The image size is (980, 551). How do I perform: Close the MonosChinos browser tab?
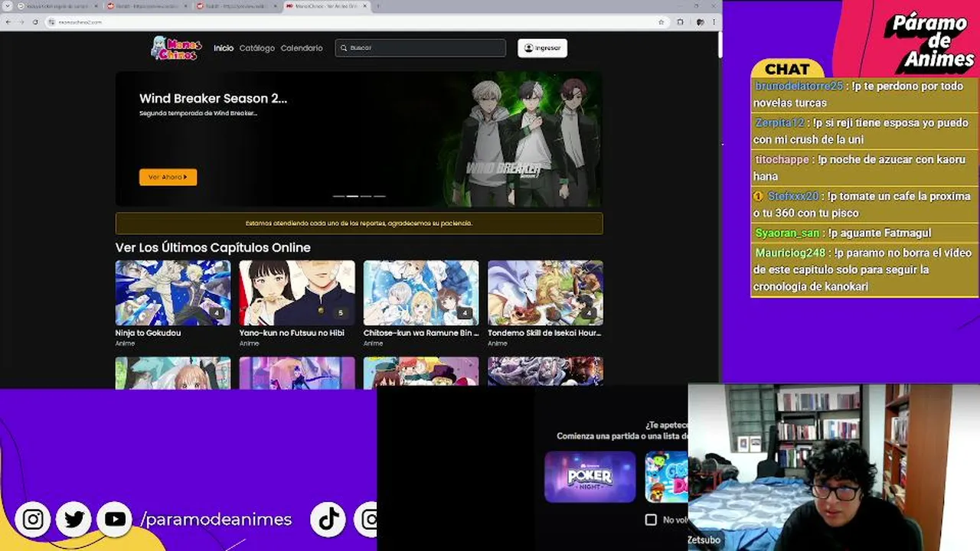coord(365,6)
